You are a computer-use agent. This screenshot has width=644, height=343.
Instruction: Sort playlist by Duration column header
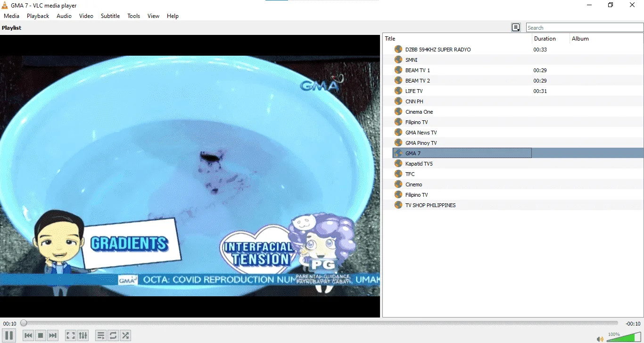click(x=551, y=39)
